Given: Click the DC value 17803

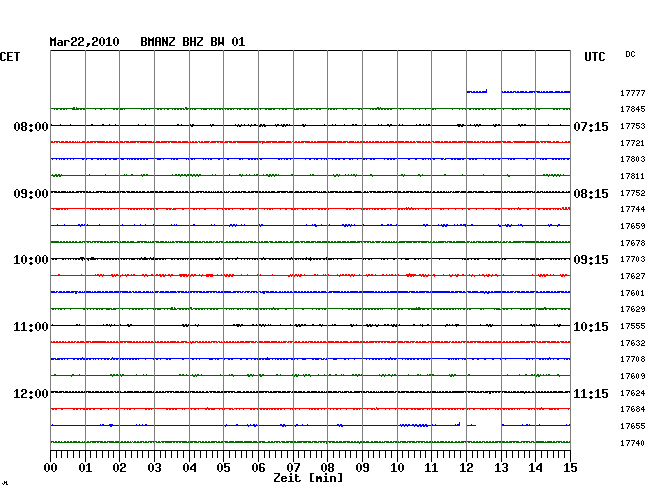Looking at the screenshot, I should click(633, 159).
